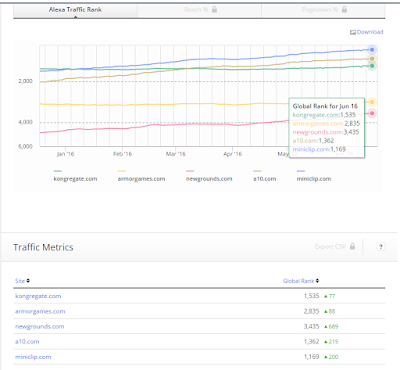Click the newgrounds.com pink endpoint marker

(372, 114)
